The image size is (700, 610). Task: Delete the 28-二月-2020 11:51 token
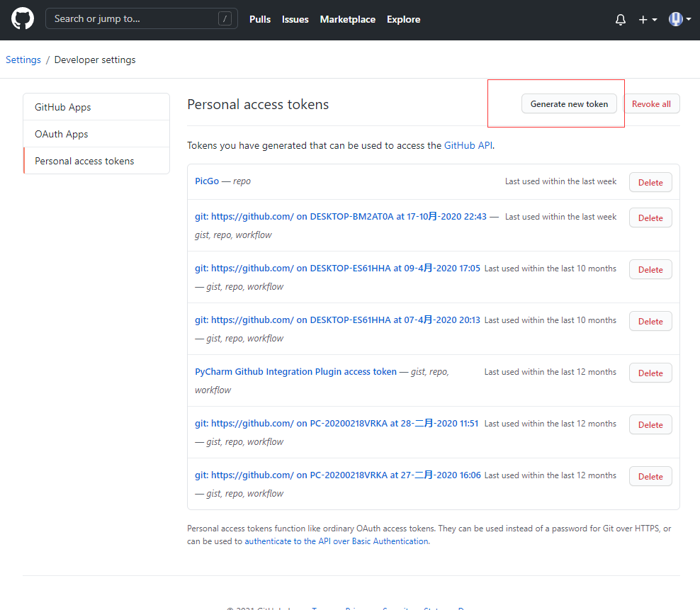pyautogui.click(x=650, y=424)
